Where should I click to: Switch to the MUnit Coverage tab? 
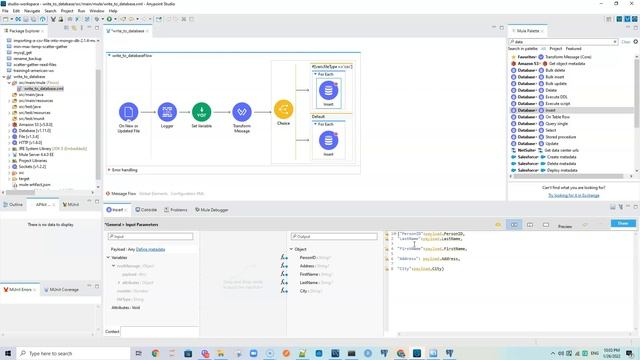pos(61,290)
